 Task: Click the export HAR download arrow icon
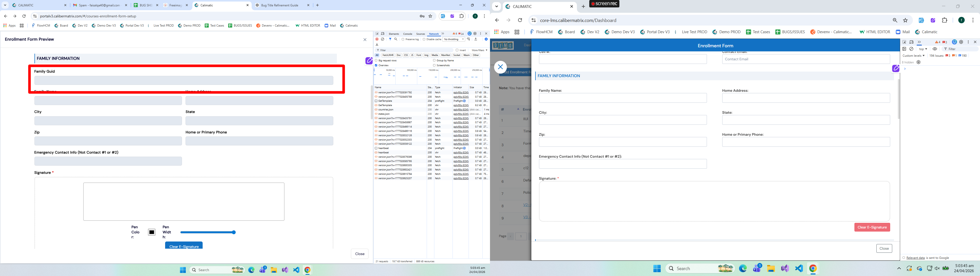click(x=377, y=45)
